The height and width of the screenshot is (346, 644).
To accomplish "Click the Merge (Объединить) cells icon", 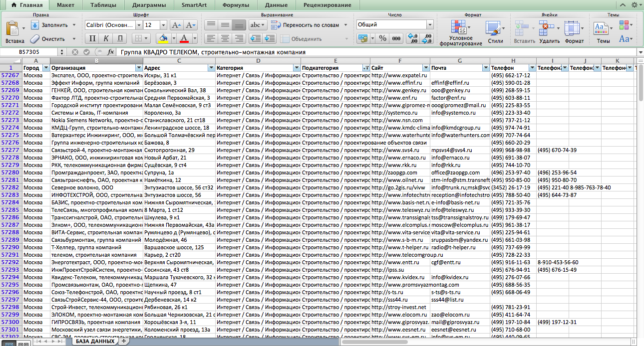I will point(285,38).
